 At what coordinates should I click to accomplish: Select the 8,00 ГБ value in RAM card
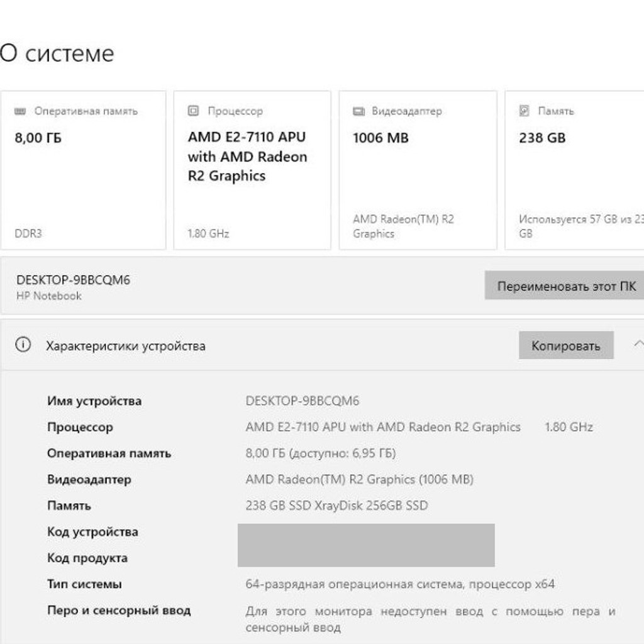coord(38,138)
